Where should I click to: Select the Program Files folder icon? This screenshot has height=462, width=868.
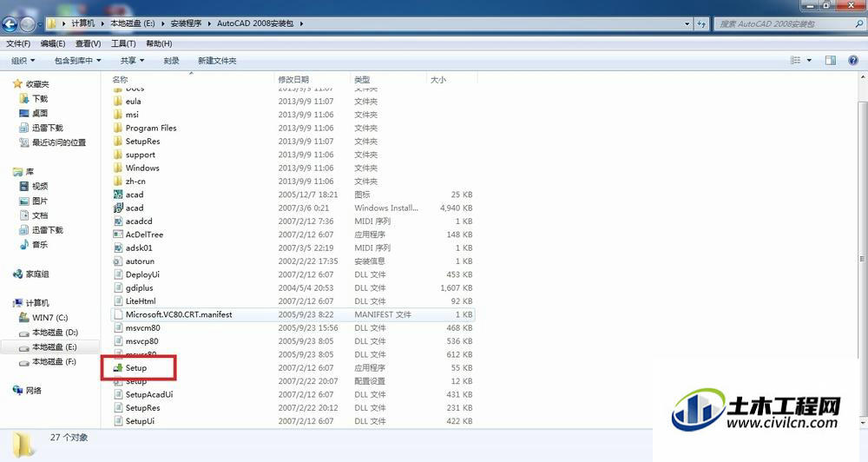(118, 128)
